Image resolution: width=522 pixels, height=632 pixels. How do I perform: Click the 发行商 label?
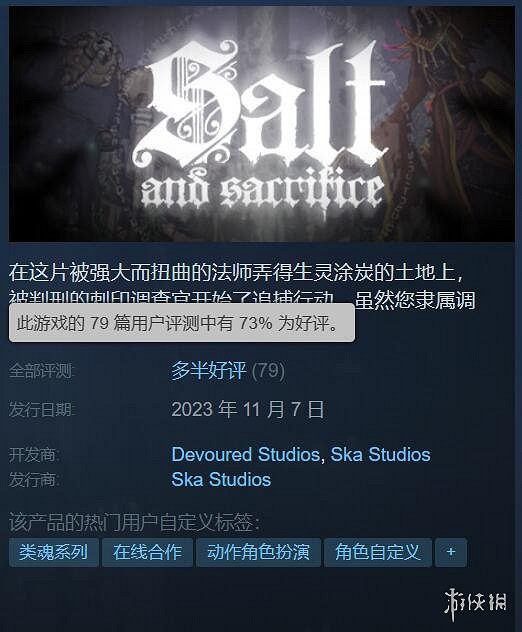(34, 480)
